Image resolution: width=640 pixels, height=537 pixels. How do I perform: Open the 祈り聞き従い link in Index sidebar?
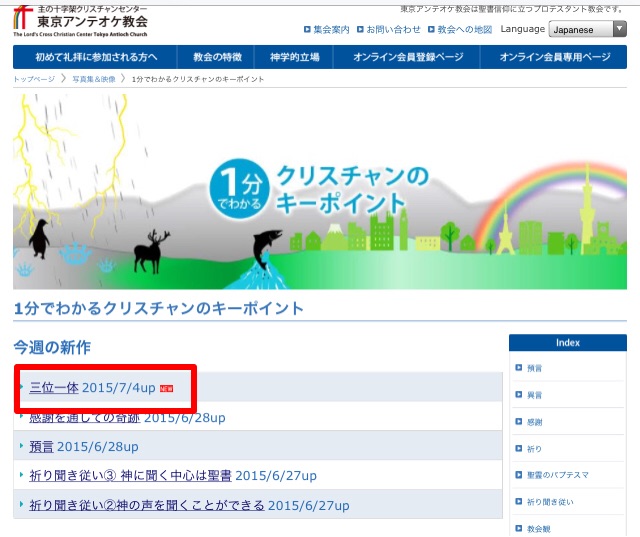click(550, 501)
